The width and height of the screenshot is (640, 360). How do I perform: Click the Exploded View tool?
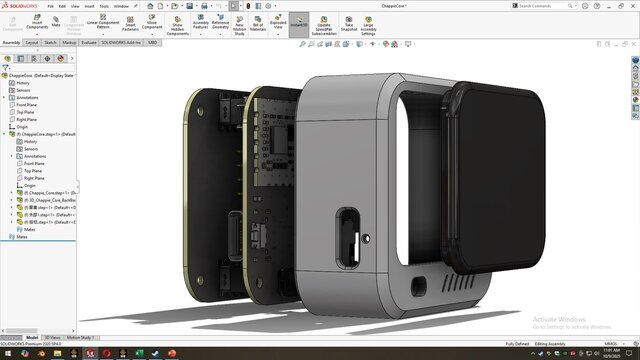[x=278, y=22]
